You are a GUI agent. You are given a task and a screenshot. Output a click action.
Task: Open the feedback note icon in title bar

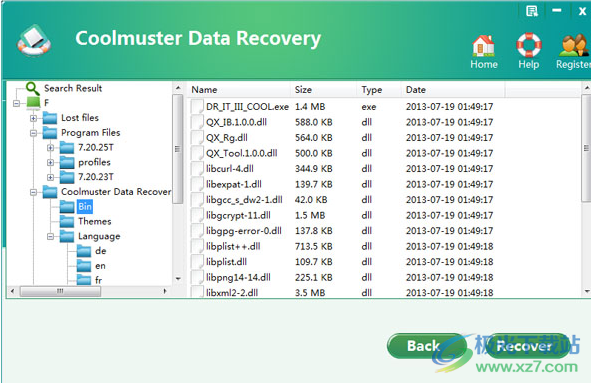(x=531, y=11)
